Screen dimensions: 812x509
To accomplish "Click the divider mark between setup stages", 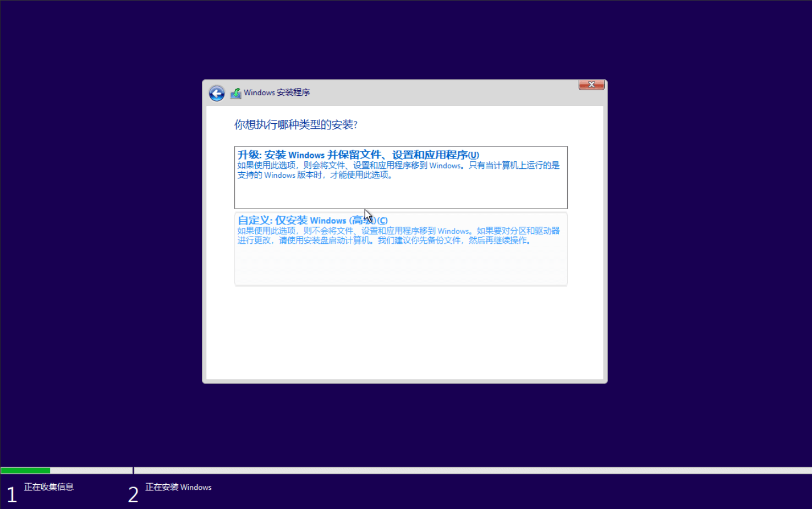I will (133, 470).
